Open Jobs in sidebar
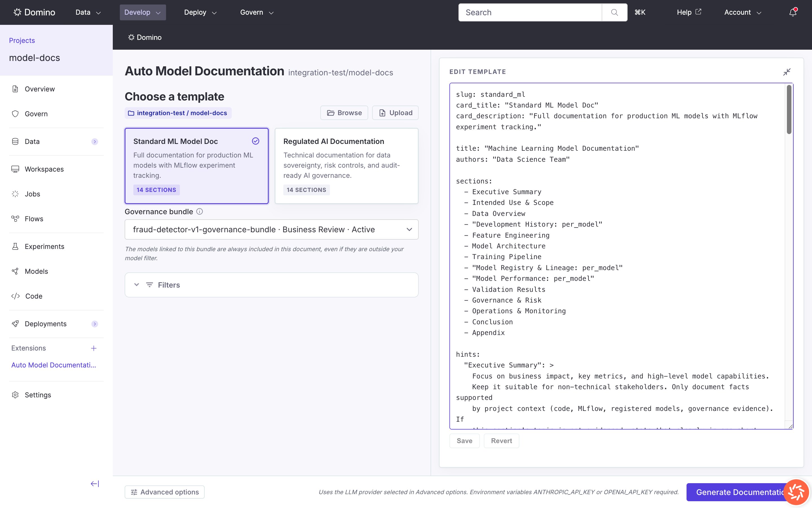Viewport: 812px width, 508px height. pos(32,194)
